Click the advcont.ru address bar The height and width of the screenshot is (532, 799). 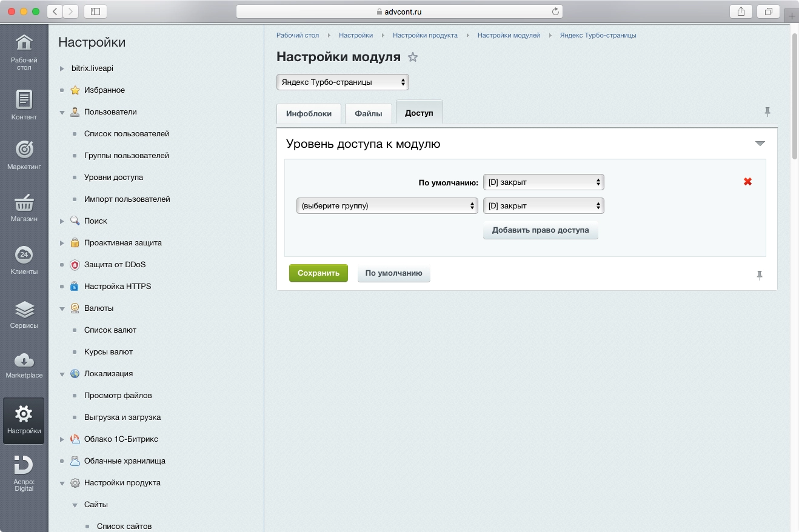399,12
